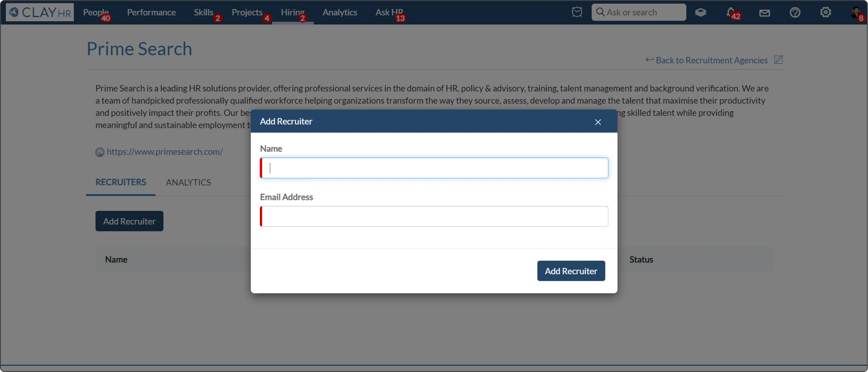Open the mail envelope icon
The width and height of the screenshot is (868, 372).
point(764,13)
